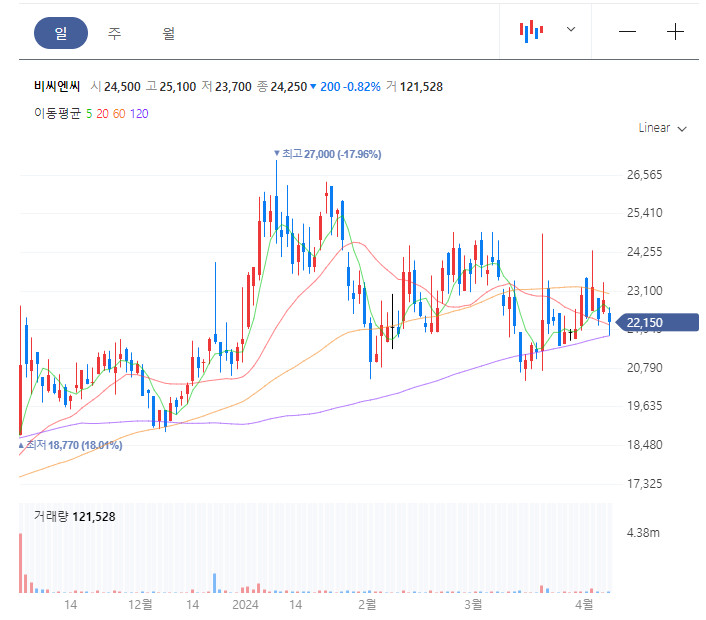The width and height of the screenshot is (706, 620).
Task: Click the 최고 27,000 high marker
Action: pos(328,154)
